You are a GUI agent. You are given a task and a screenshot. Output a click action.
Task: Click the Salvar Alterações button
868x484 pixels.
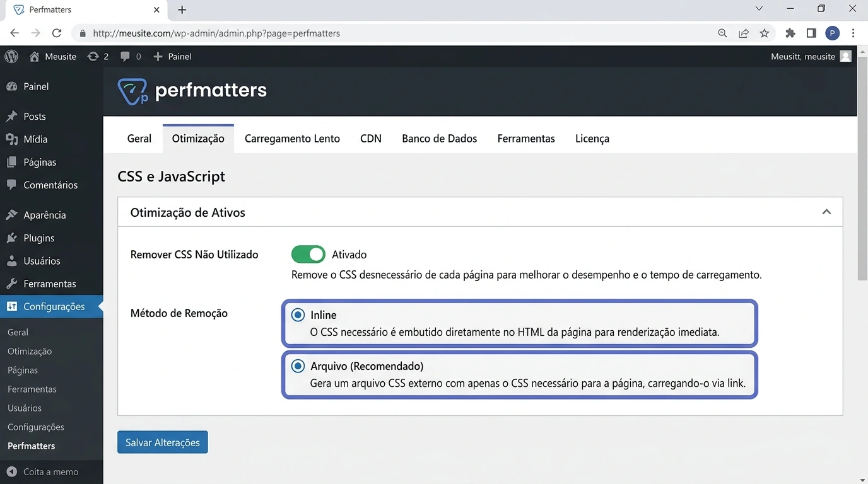point(163,442)
